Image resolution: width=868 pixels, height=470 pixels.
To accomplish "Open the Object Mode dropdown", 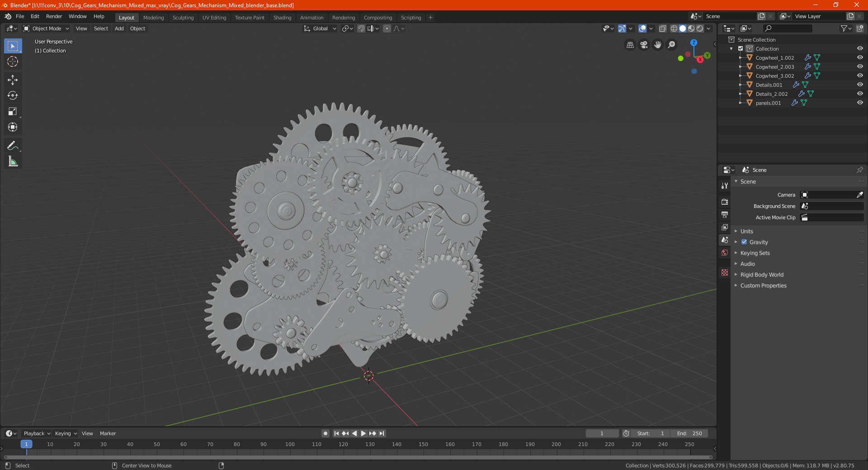I will pyautogui.click(x=46, y=28).
